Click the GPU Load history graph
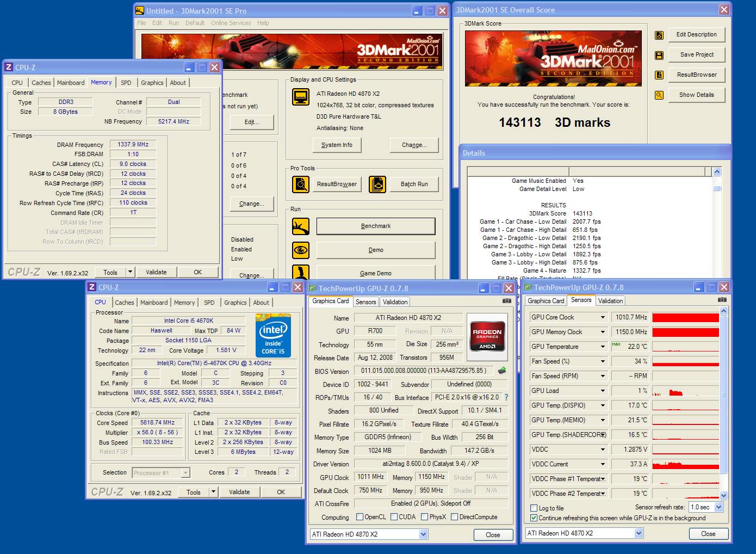Screen dimensions: 756x554 [685, 391]
